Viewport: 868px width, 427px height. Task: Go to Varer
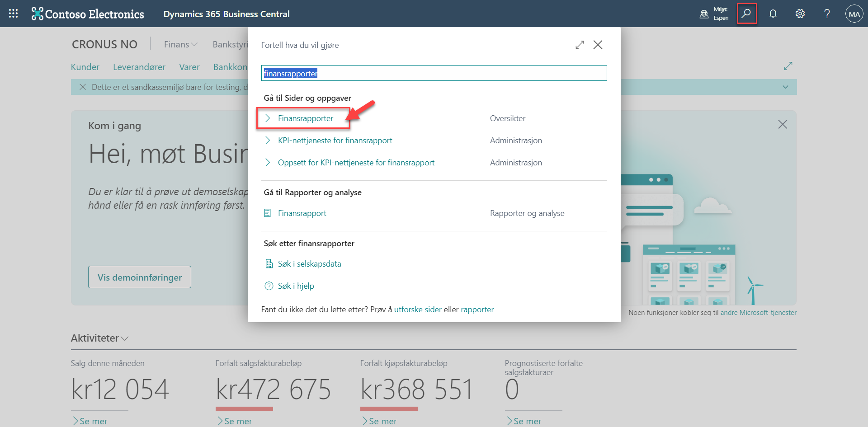[x=189, y=67]
